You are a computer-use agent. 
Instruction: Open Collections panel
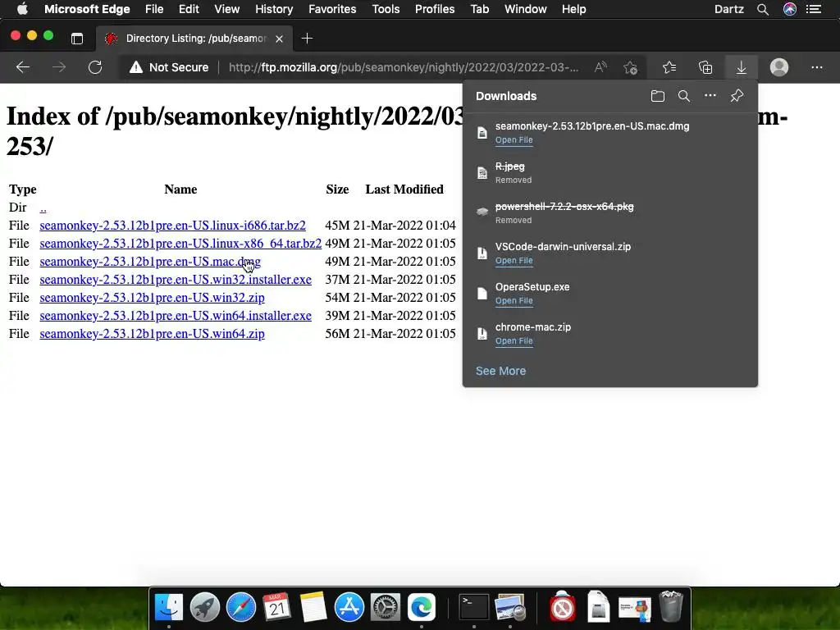click(x=705, y=67)
